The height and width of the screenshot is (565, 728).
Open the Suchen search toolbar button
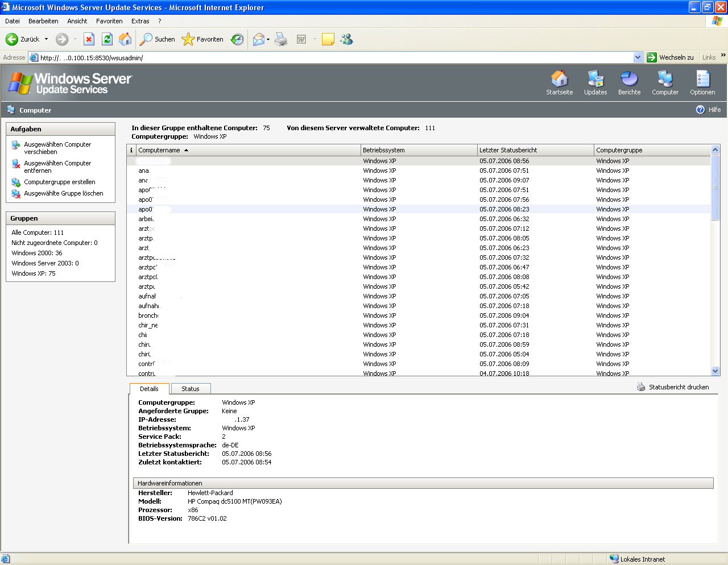click(x=158, y=39)
